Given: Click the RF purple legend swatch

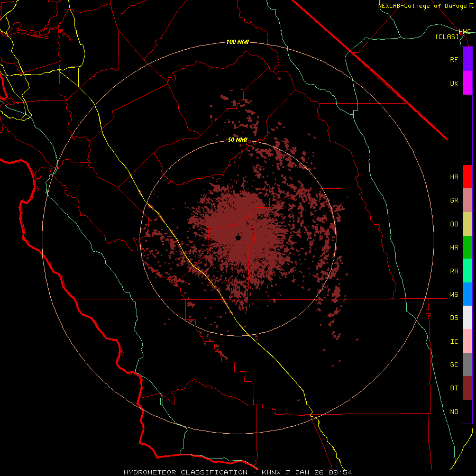Looking at the screenshot, I should click(467, 59).
